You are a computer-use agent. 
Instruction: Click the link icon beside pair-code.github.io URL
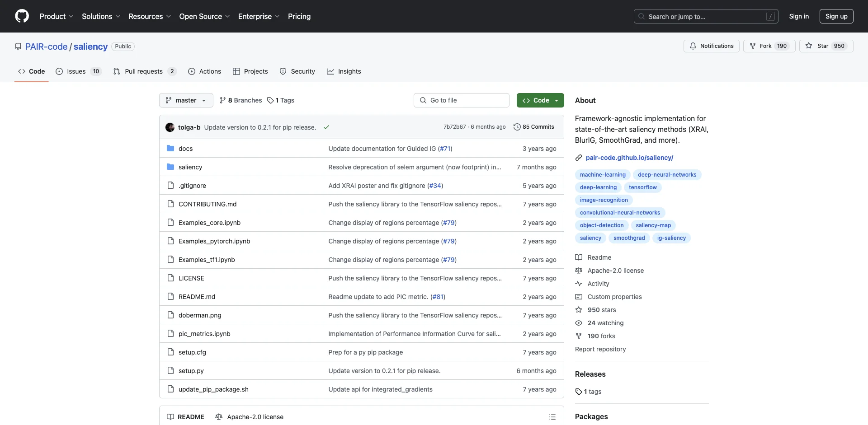(579, 158)
